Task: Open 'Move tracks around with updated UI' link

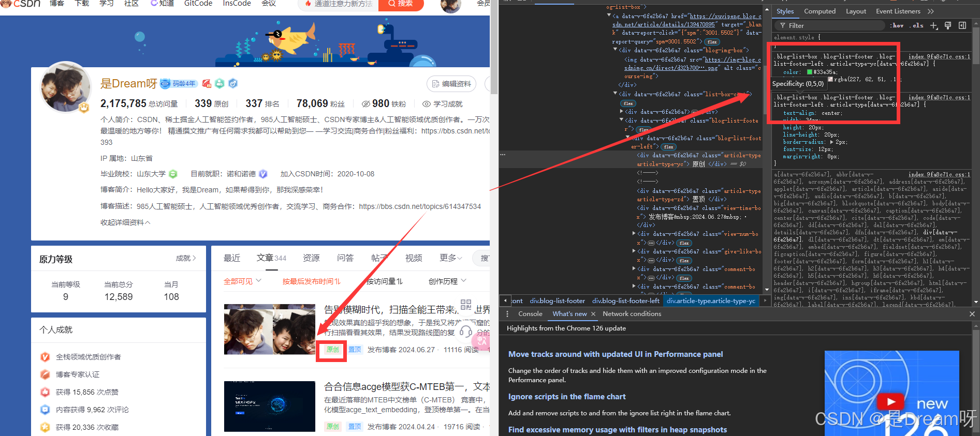Action: [615, 354]
